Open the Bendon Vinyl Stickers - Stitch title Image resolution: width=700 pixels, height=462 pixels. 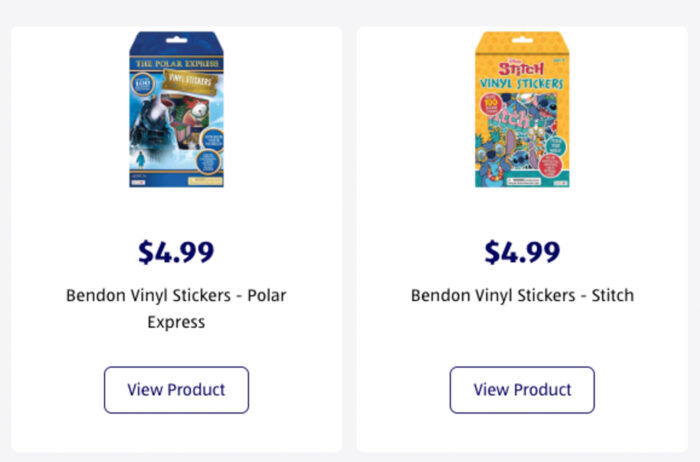(x=521, y=295)
